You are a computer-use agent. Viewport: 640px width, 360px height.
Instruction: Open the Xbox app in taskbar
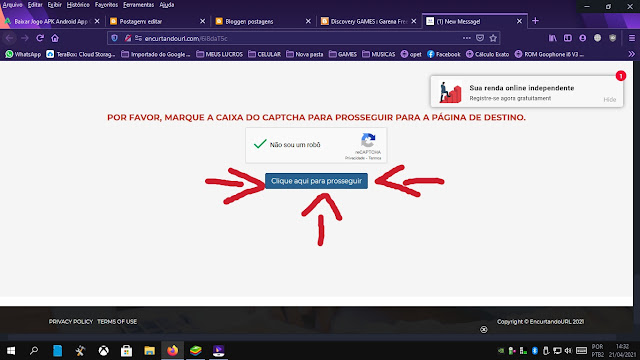[x=104, y=351]
